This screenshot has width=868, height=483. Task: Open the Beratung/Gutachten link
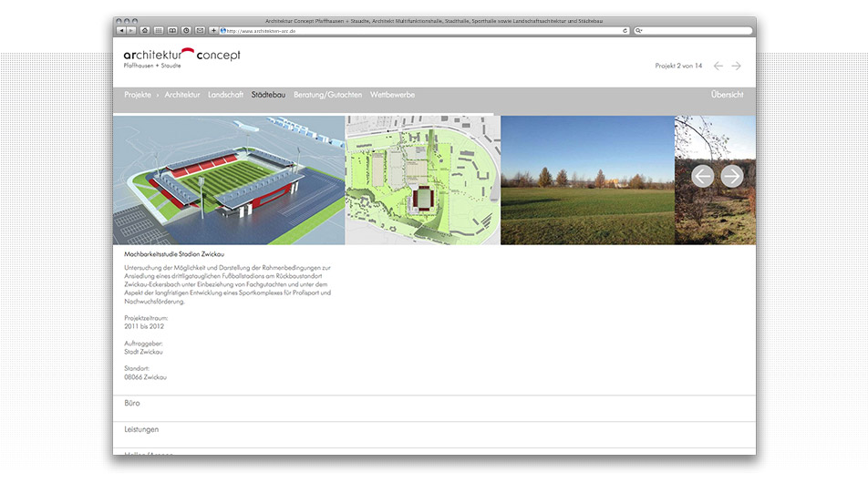[x=327, y=95]
